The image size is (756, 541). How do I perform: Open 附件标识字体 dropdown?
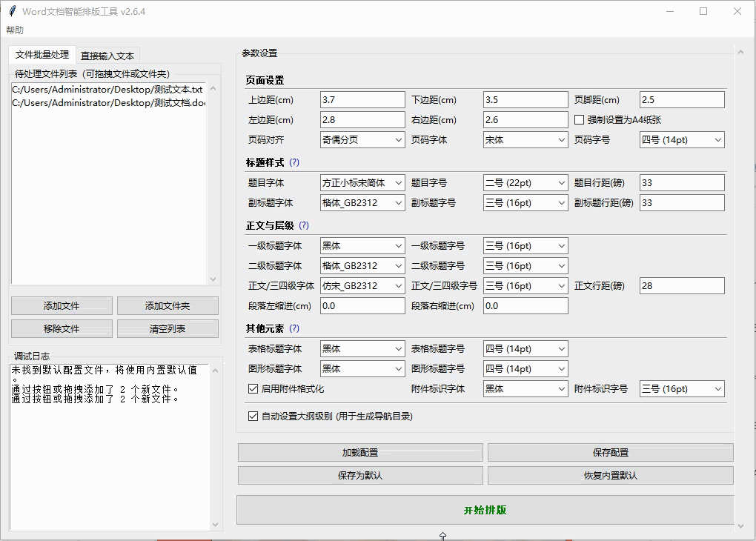[x=525, y=388]
